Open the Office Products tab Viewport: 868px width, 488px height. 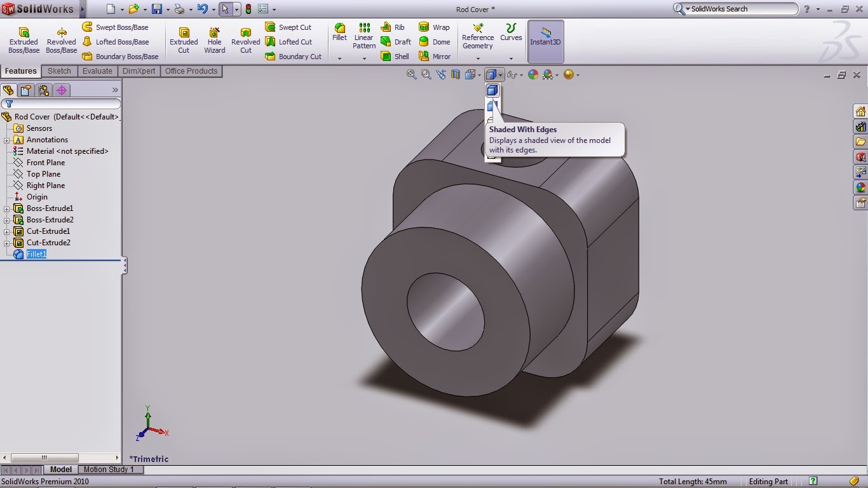191,71
